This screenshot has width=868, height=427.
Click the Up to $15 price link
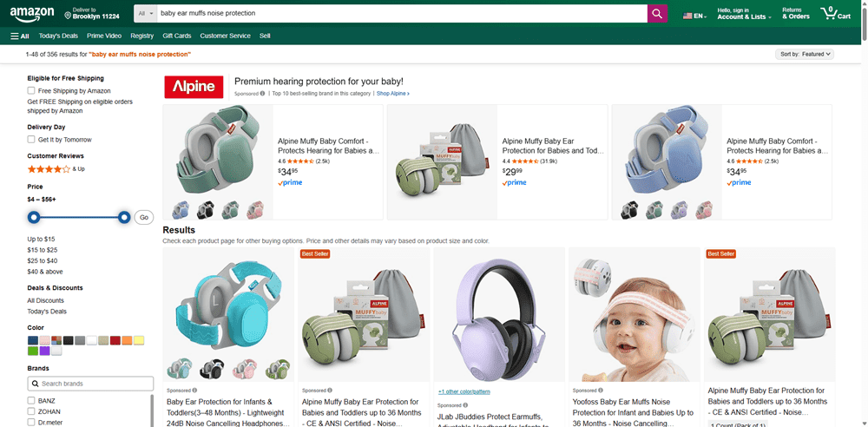coord(41,239)
